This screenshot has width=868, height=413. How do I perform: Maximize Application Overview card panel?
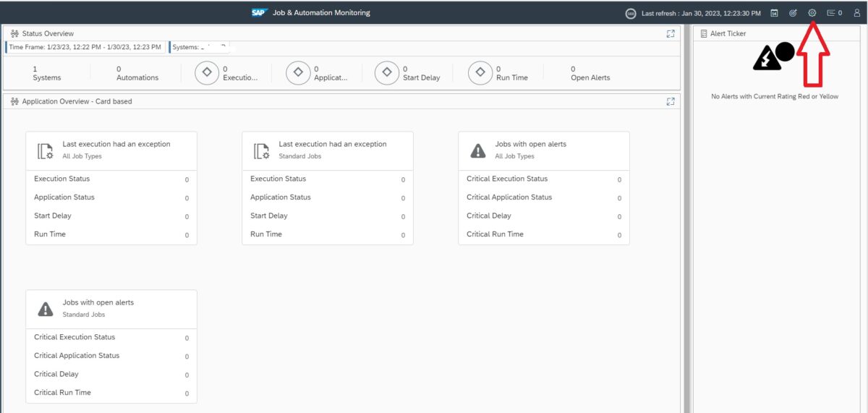click(671, 101)
